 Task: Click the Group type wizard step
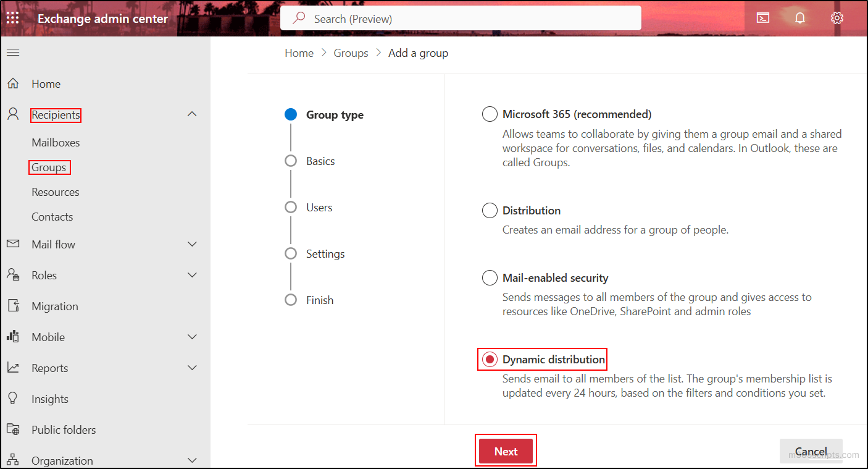tap(335, 115)
